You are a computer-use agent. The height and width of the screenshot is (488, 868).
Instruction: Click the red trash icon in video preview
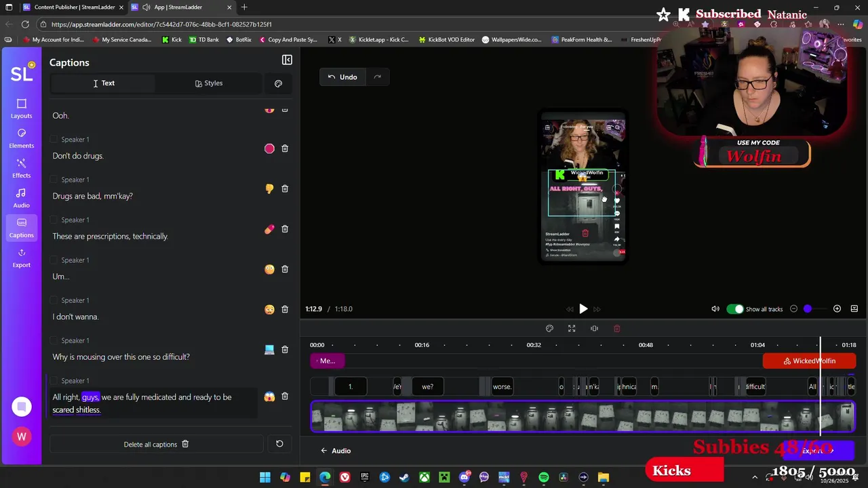point(585,233)
